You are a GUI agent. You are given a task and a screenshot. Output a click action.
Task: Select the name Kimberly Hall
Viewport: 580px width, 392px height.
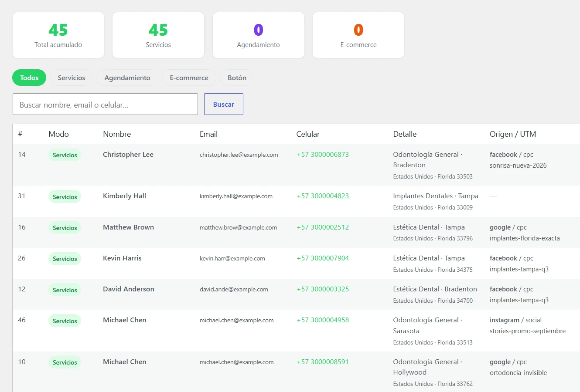[124, 196]
